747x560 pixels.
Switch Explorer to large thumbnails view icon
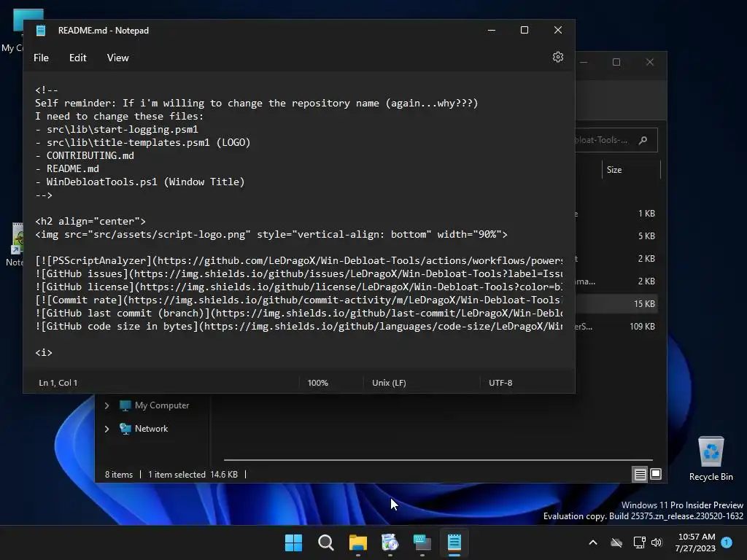pos(656,474)
